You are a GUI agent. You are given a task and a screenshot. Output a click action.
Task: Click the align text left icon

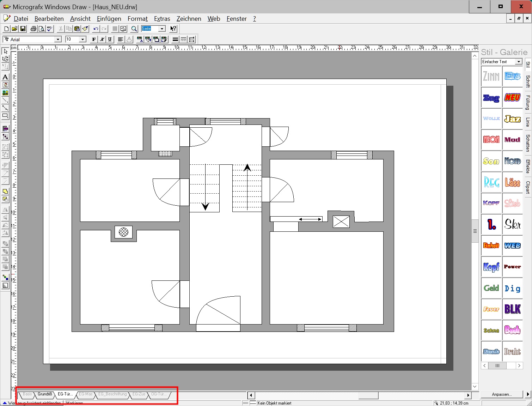121,39
